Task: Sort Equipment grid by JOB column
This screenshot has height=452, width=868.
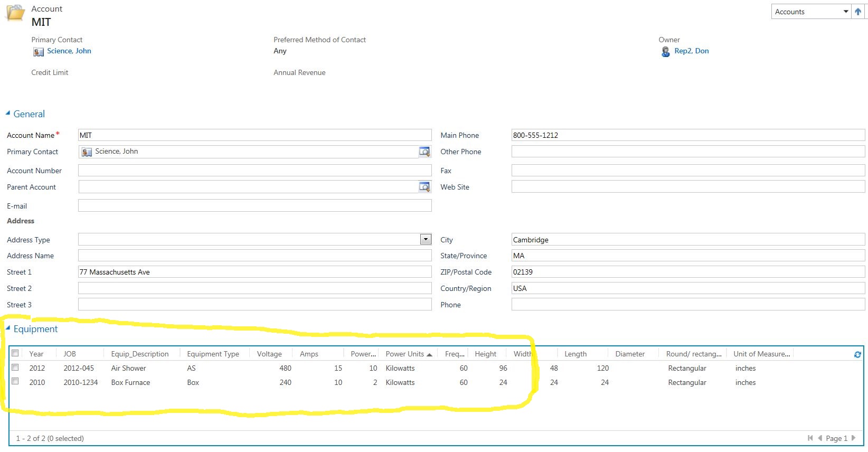Action: click(x=70, y=354)
